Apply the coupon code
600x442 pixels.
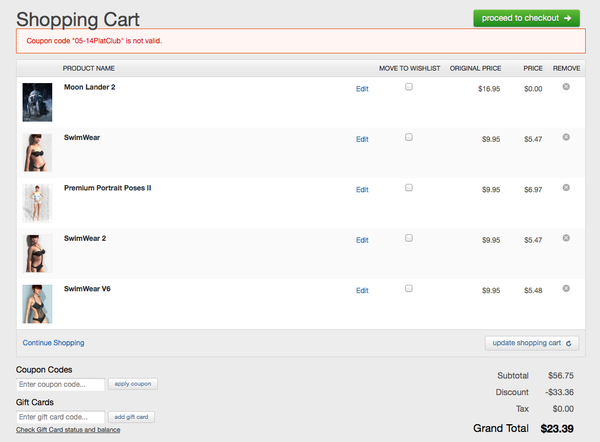tap(133, 384)
